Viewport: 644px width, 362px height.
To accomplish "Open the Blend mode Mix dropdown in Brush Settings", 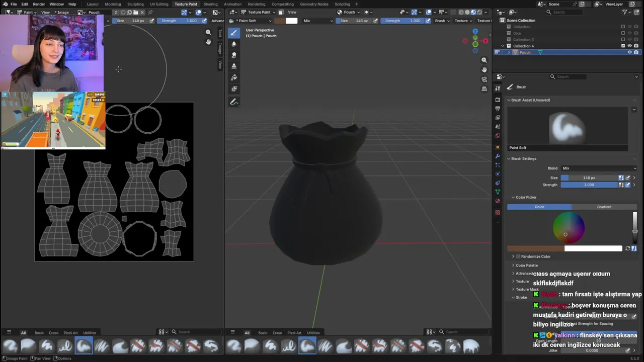I will coord(599,168).
